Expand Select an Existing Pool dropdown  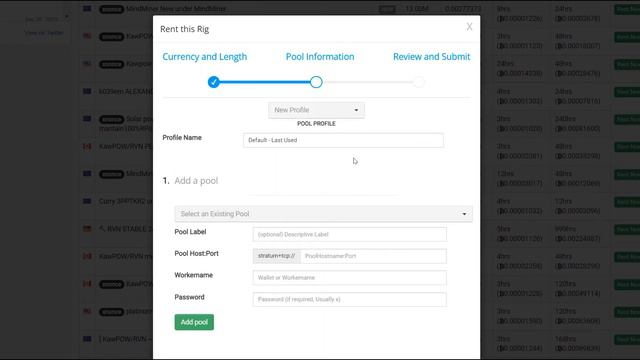tap(324, 214)
